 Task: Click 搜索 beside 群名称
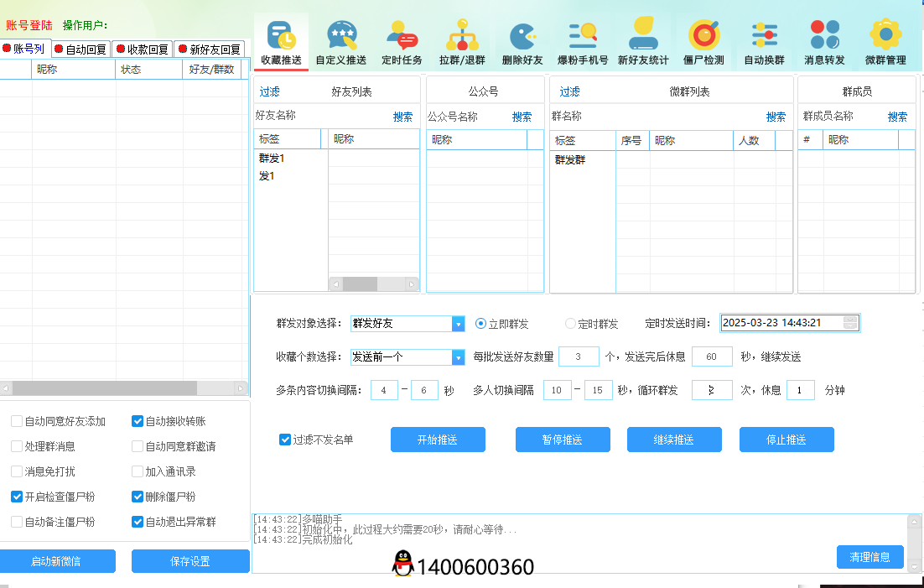click(776, 117)
